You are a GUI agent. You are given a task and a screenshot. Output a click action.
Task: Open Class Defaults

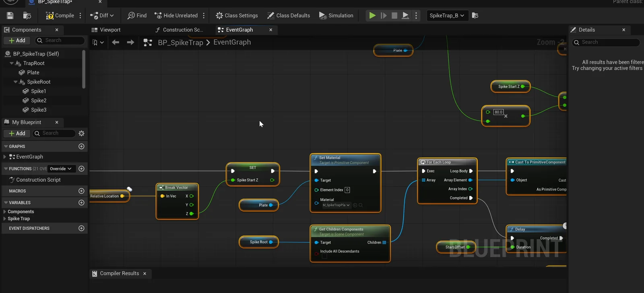pos(289,16)
